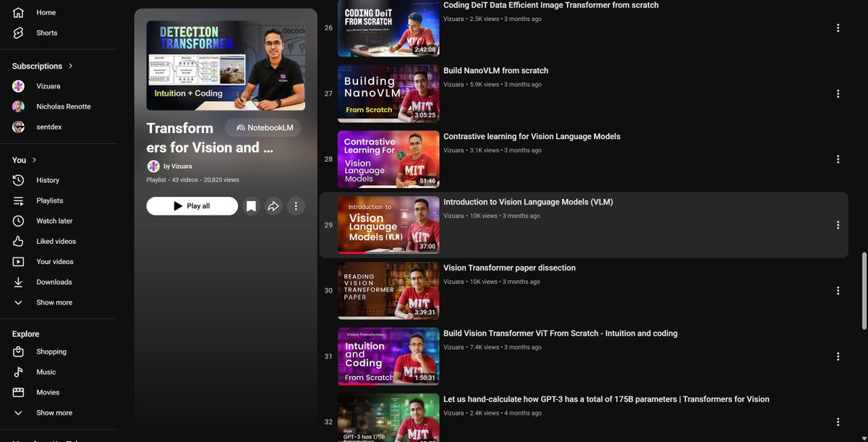Open the GPT-3 175B parameters video title
The width and height of the screenshot is (868, 442).
click(606, 399)
